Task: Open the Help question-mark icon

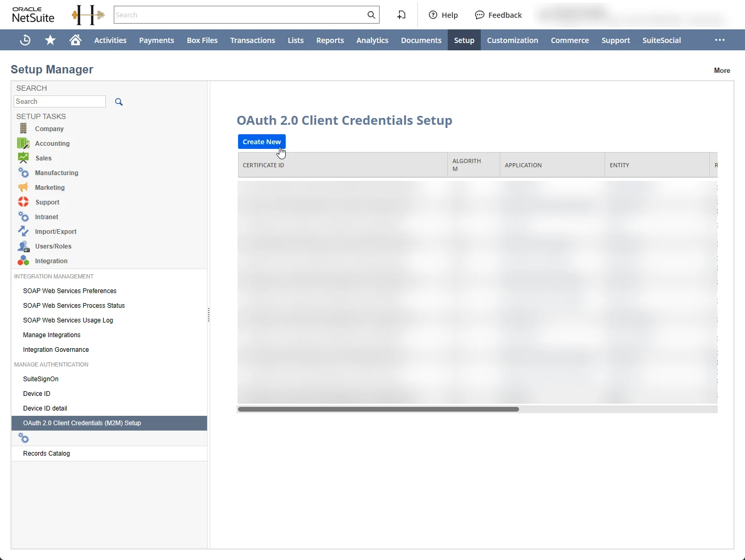Action: click(433, 15)
